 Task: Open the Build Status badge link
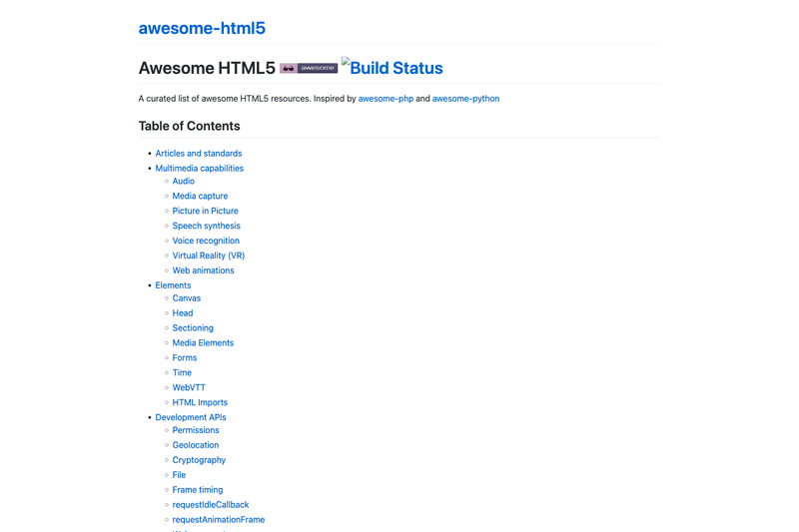392,67
